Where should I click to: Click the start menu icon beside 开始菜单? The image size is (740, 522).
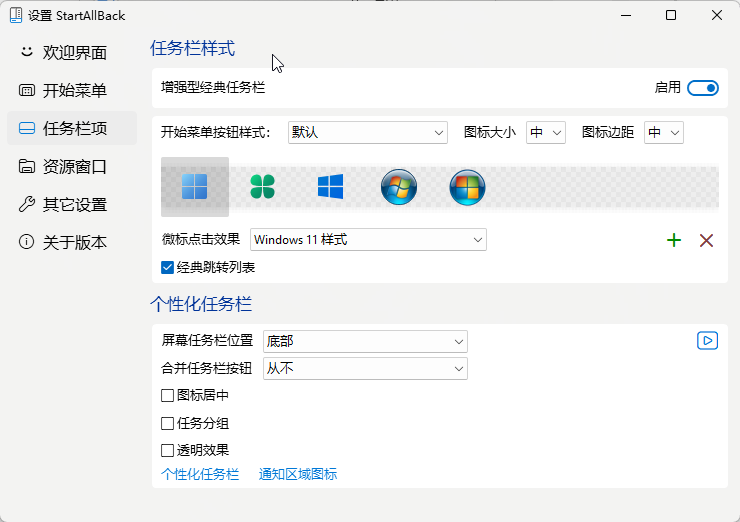pos(26,90)
